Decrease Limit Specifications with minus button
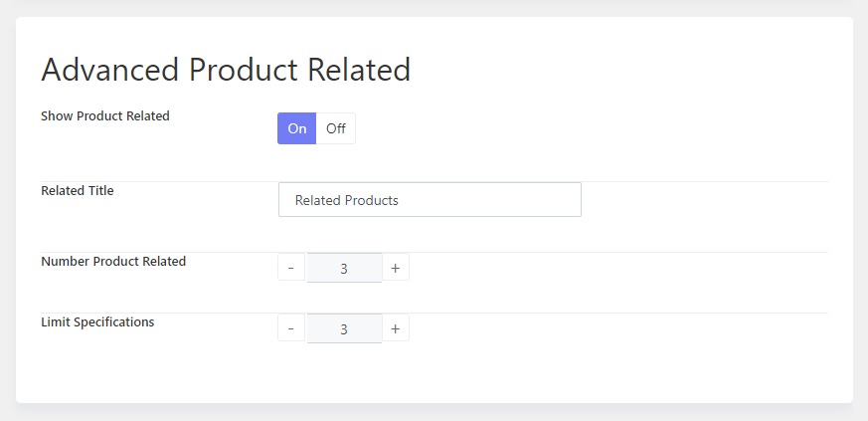Screen dimensions: 868x421 291,329
